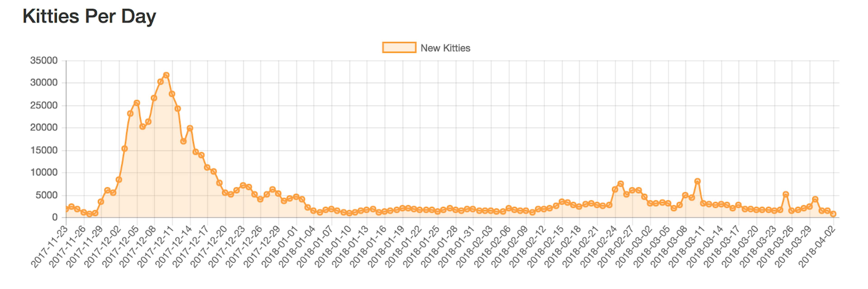
Task: Click the 2018-03-25 spike data point
Action: pyautogui.click(x=786, y=194)
